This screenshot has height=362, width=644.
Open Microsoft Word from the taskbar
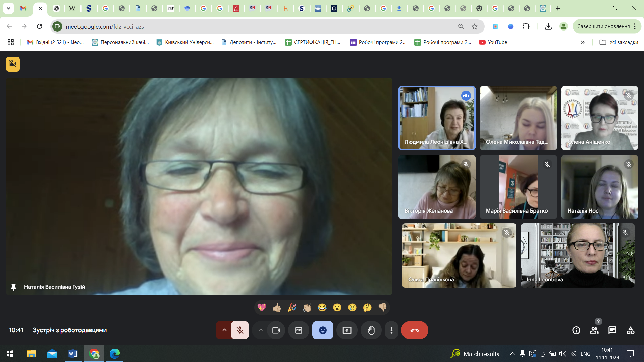[73, 354]
